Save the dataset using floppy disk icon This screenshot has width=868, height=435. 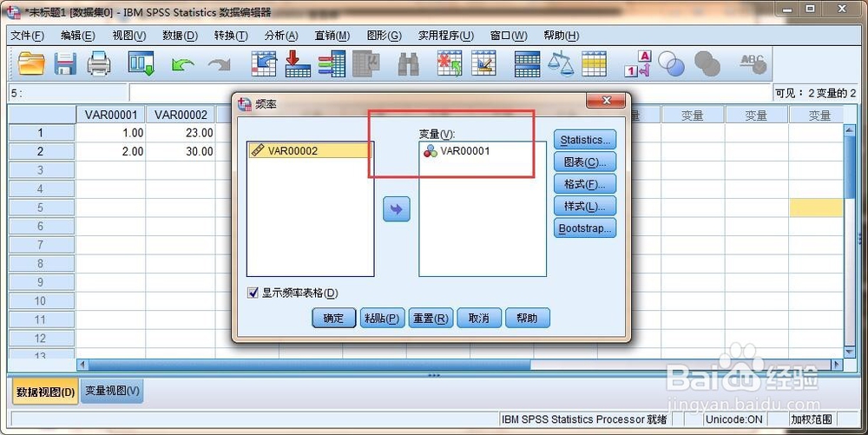coord(65,63)
